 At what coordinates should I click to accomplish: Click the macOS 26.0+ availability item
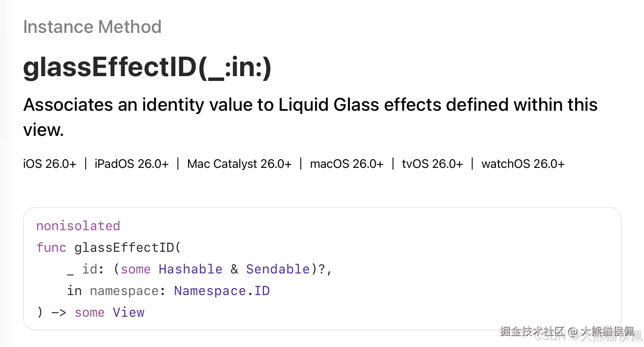(x=347, y=164)
